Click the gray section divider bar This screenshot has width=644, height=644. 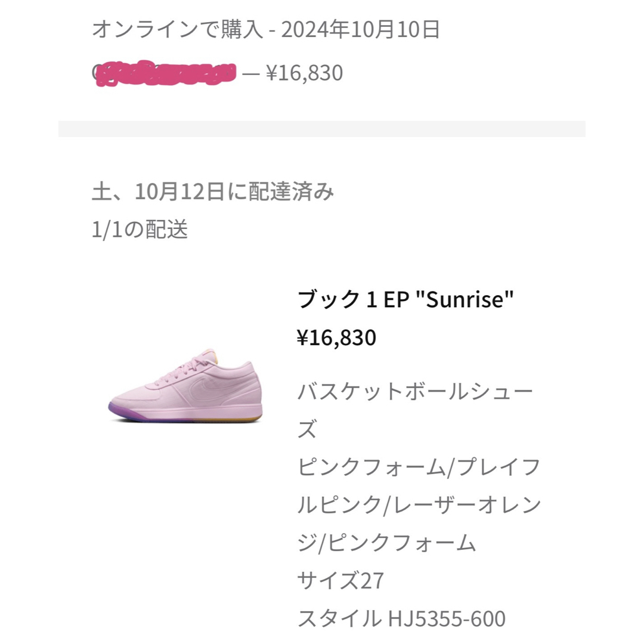322,129
